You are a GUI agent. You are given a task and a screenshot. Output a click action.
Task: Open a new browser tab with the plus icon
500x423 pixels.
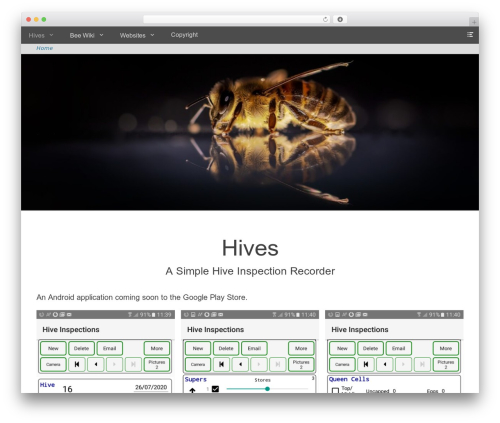474,22
